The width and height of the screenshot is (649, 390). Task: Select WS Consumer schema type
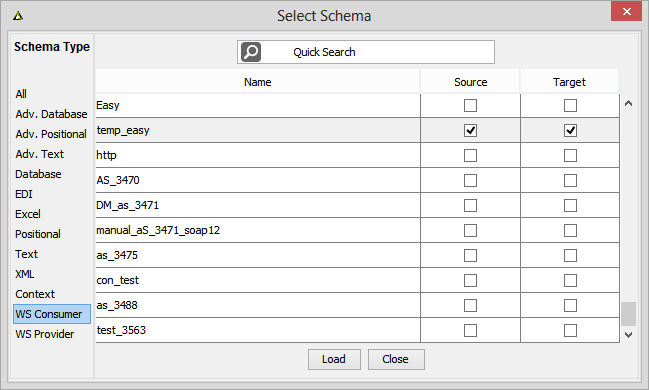pos(52,314)
